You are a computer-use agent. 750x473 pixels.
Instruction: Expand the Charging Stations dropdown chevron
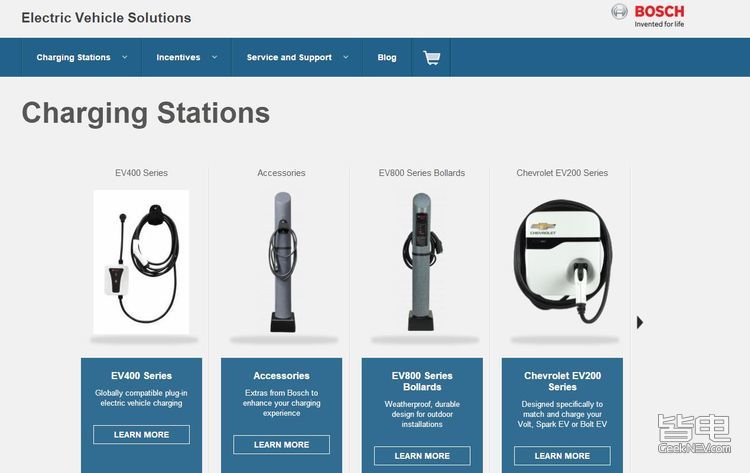pos(125,57)
